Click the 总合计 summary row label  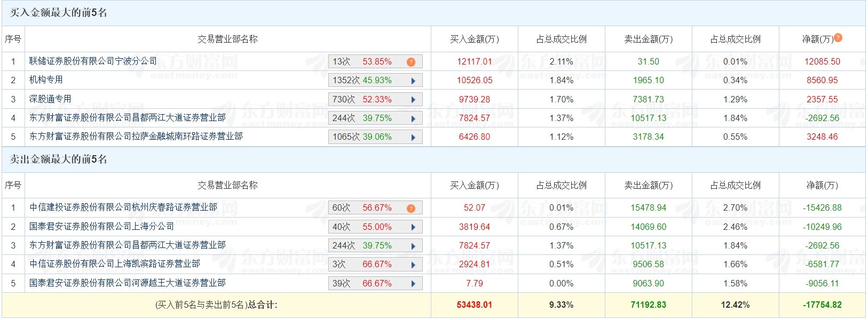click(x=216, y=305)
